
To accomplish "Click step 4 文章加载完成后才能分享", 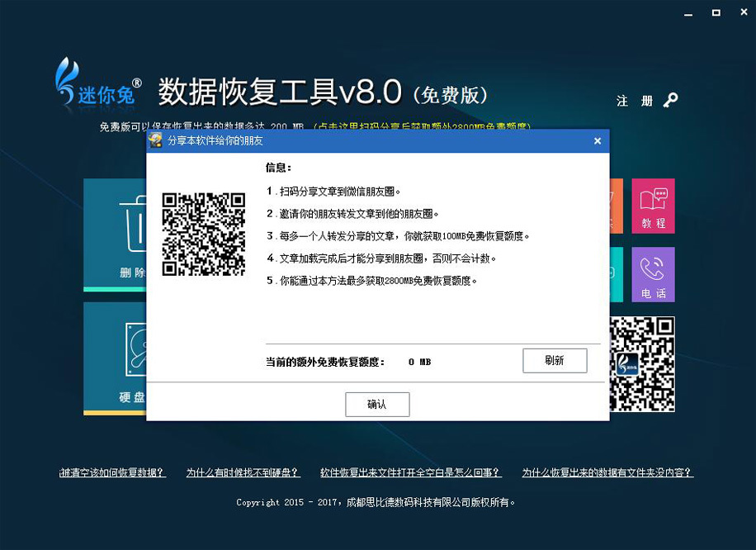I will [381, 258].
